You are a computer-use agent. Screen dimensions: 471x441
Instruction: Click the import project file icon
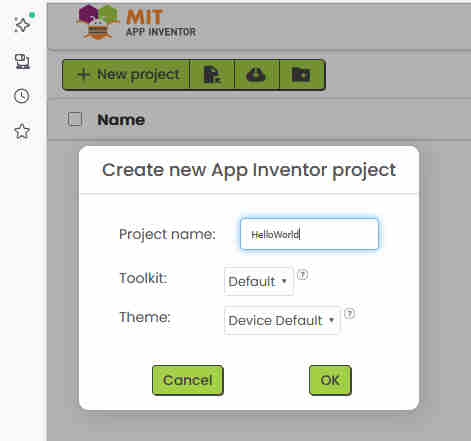[212, 75]
